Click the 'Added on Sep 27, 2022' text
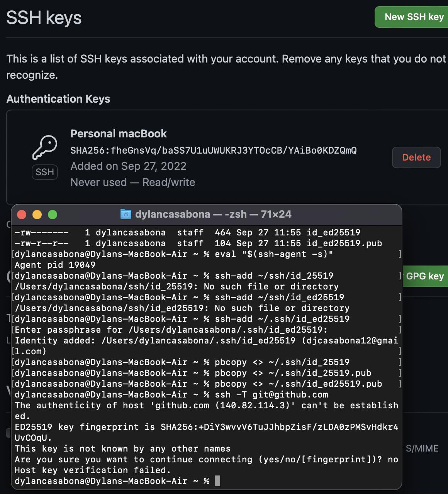 pos(128,166)
